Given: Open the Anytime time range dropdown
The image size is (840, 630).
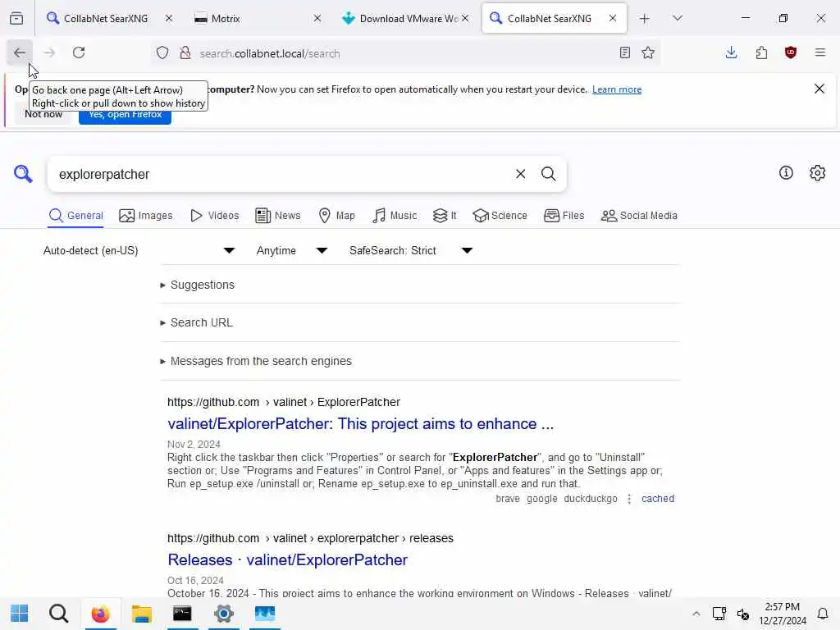Looking at the screenshot, I should pyautogui.click(x=291, y=250).
